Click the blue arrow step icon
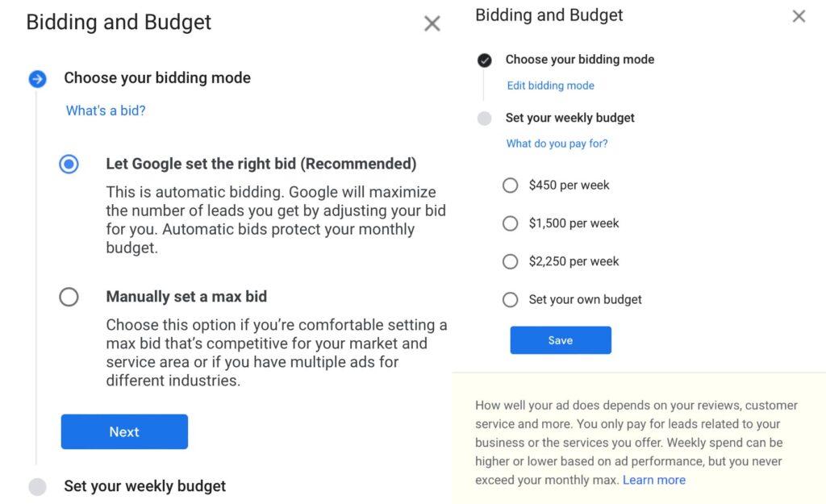Viewport: 826px width, 504px height. click(x=37, y=79)
